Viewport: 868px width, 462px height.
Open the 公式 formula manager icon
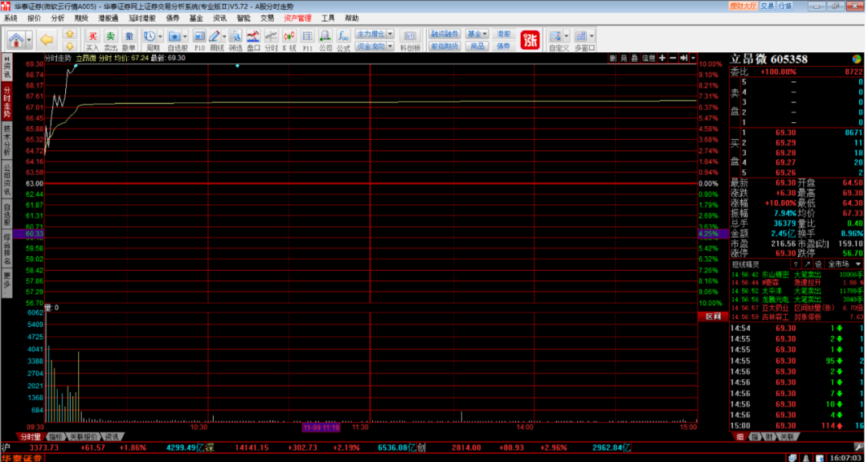pyautogui.click(x=343, y=36)
